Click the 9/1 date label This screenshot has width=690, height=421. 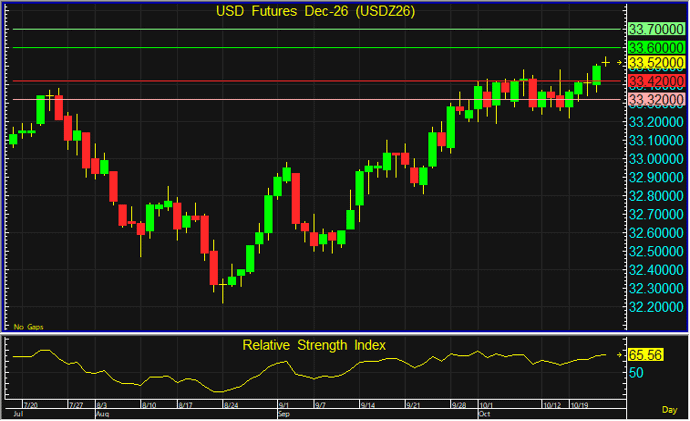pyautogui.click(x=284, y=405)
